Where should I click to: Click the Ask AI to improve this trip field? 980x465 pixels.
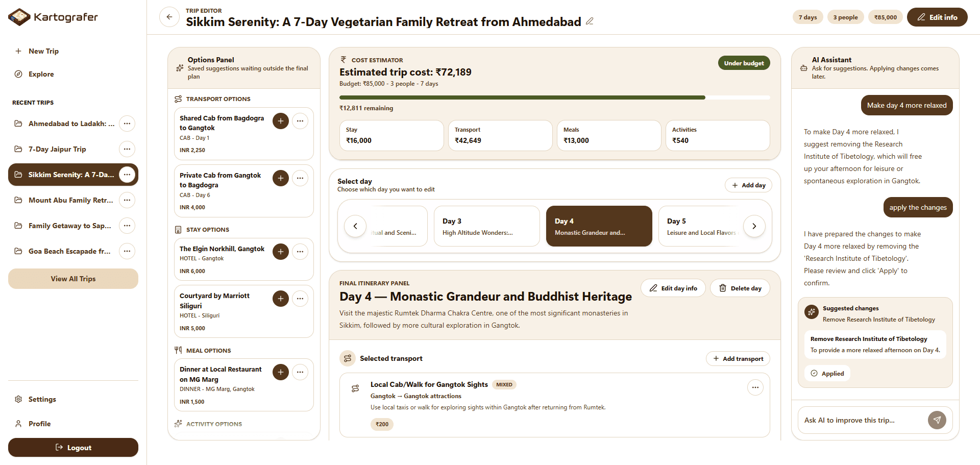863,420
